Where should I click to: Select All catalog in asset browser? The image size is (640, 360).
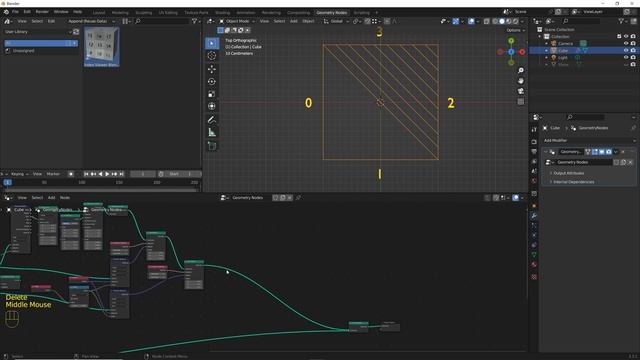(x=41, y=43)
